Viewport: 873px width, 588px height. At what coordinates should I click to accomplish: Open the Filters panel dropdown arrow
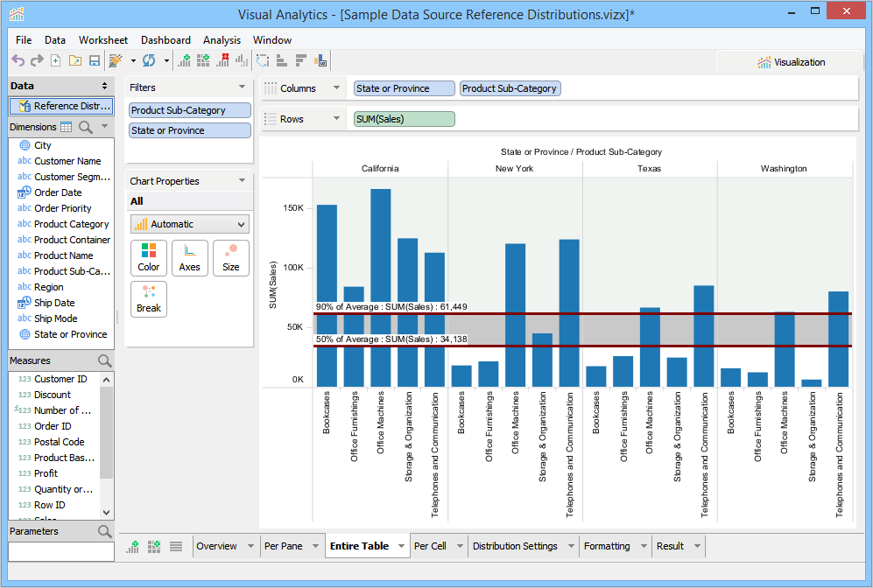click(x=242, y=87)
